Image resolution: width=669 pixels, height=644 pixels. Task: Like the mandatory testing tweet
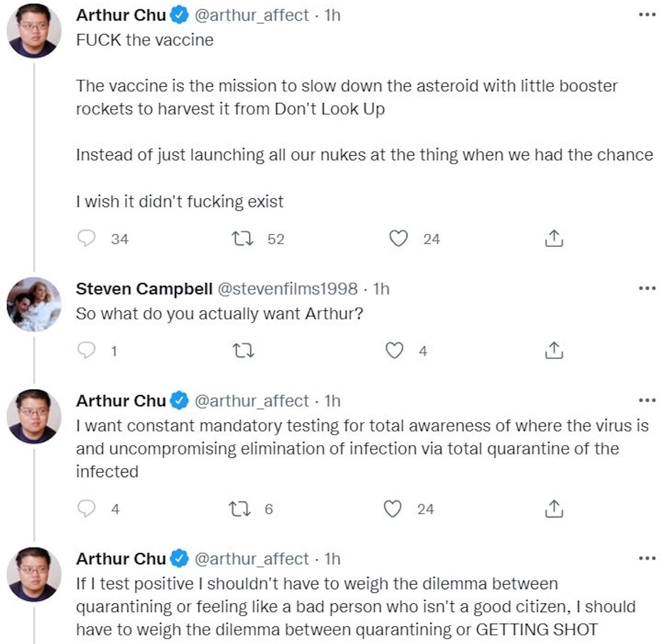click(393, 509)
